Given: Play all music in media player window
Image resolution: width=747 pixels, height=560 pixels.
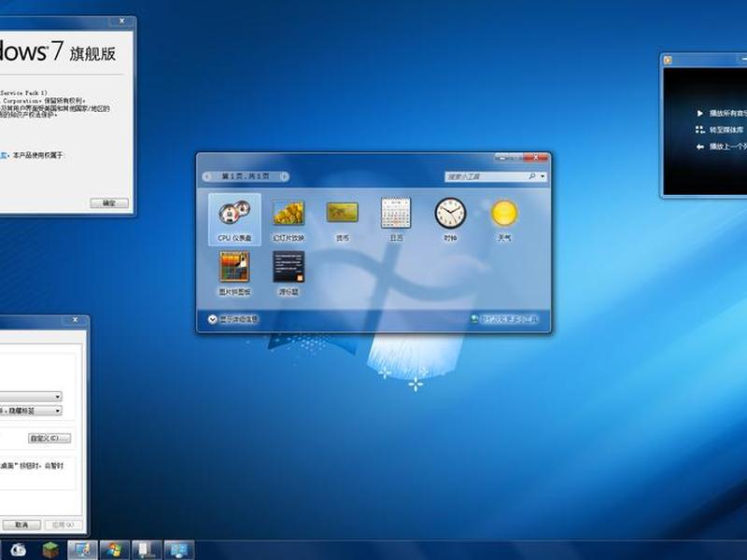Looking at the screenshot, I should click(721, 113).
